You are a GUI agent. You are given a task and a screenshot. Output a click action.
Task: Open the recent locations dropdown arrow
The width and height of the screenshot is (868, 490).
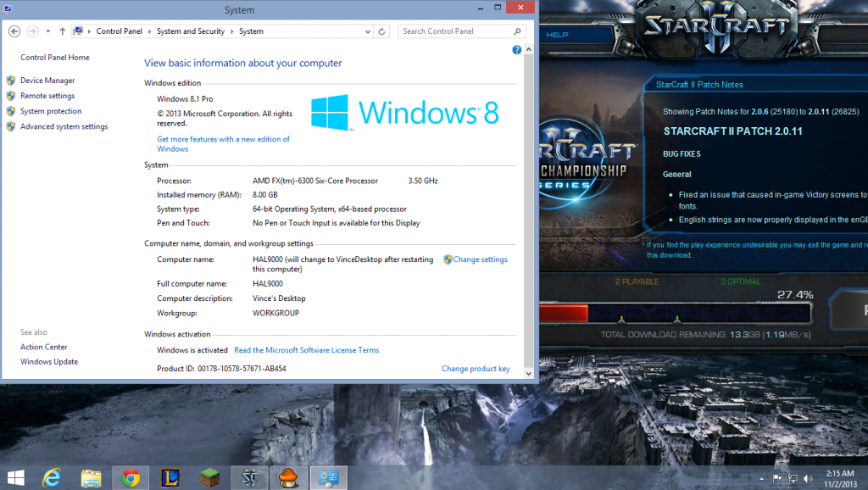(x=48, y=31)
